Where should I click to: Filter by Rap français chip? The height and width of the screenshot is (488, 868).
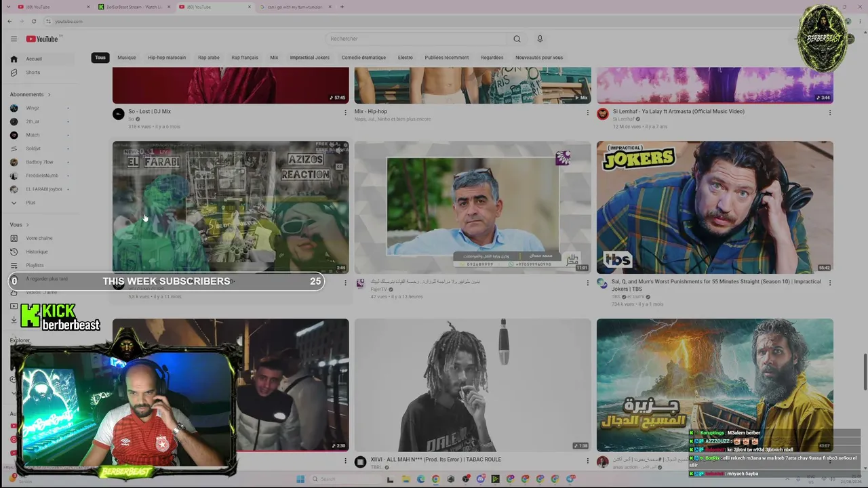tap(245, 58)
